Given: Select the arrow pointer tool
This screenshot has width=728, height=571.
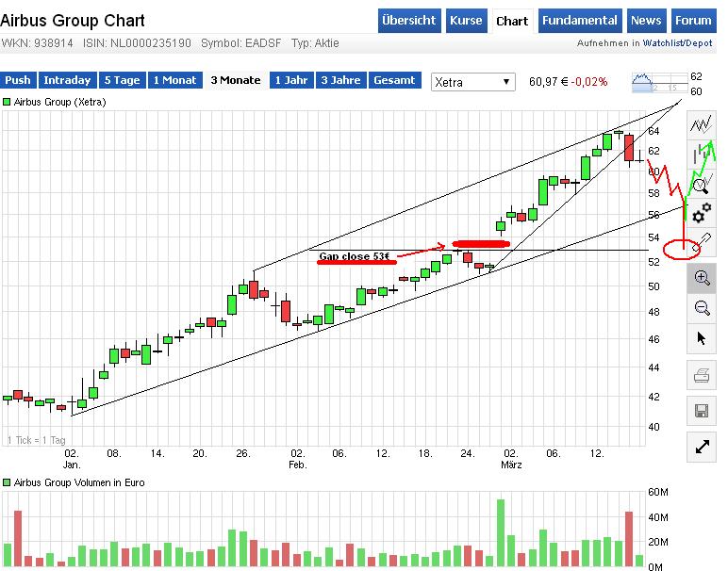Looking at the screenshot, I should point(702,338).
